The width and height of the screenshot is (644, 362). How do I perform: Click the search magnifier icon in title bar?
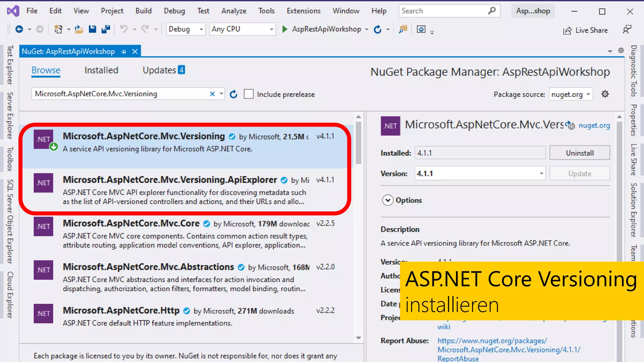[x=492, y=11]
